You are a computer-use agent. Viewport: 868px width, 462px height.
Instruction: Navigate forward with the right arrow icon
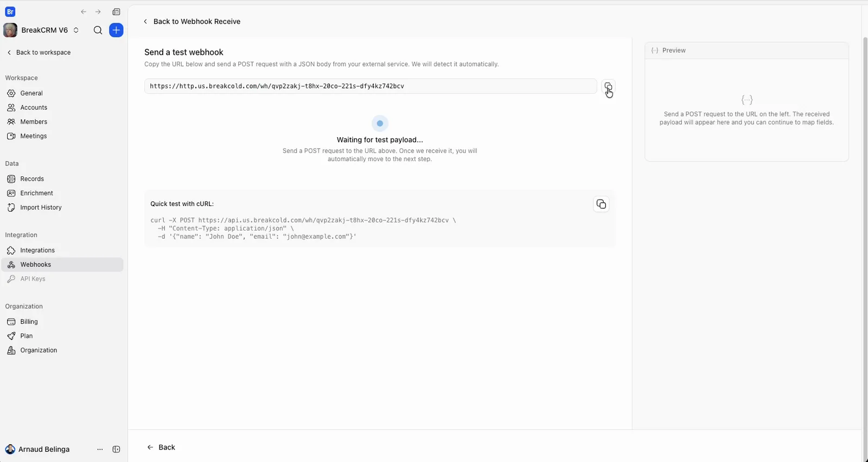(98, 12)
